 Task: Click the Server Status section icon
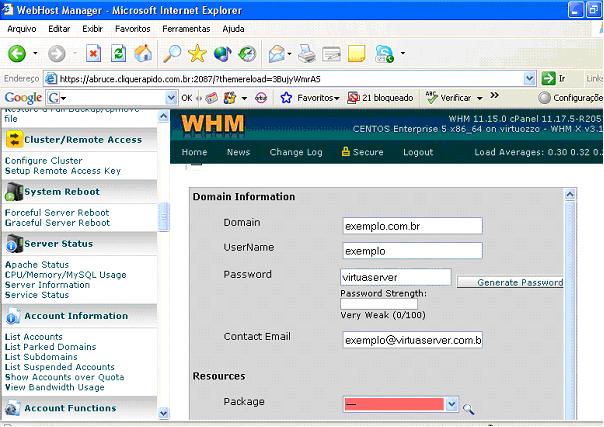pos(14,243)
